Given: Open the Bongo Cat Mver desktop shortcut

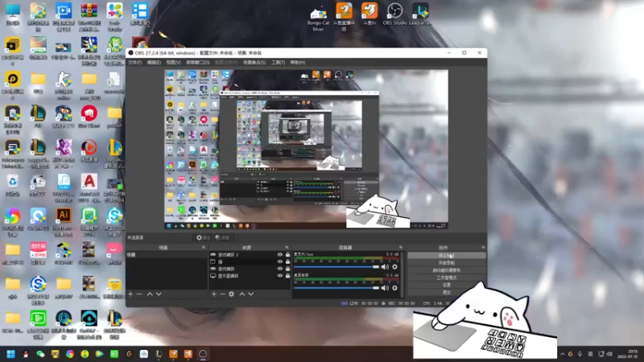Looking at the screenshot, I should point(318,19).
